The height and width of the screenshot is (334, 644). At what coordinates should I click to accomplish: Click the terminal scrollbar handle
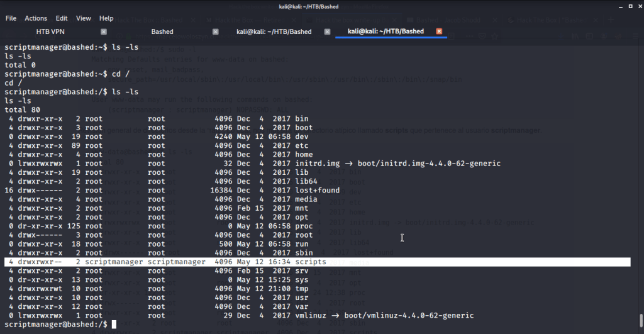coord(640,318)
